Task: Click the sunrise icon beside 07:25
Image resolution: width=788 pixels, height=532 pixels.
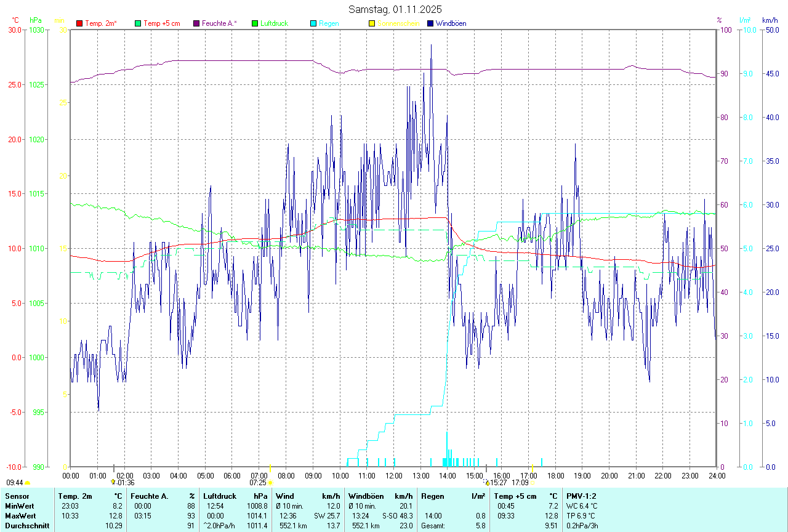Action: [270, 483]
